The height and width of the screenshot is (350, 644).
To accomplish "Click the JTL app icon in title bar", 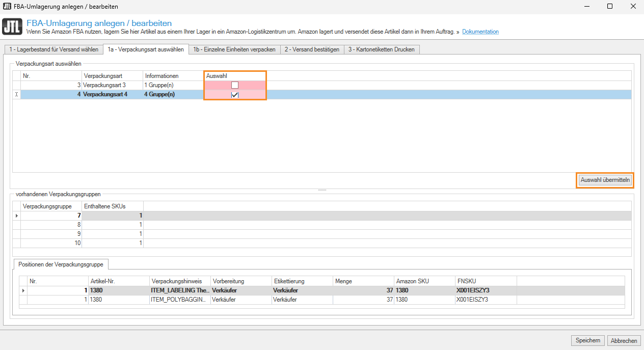I will [7, 6].
